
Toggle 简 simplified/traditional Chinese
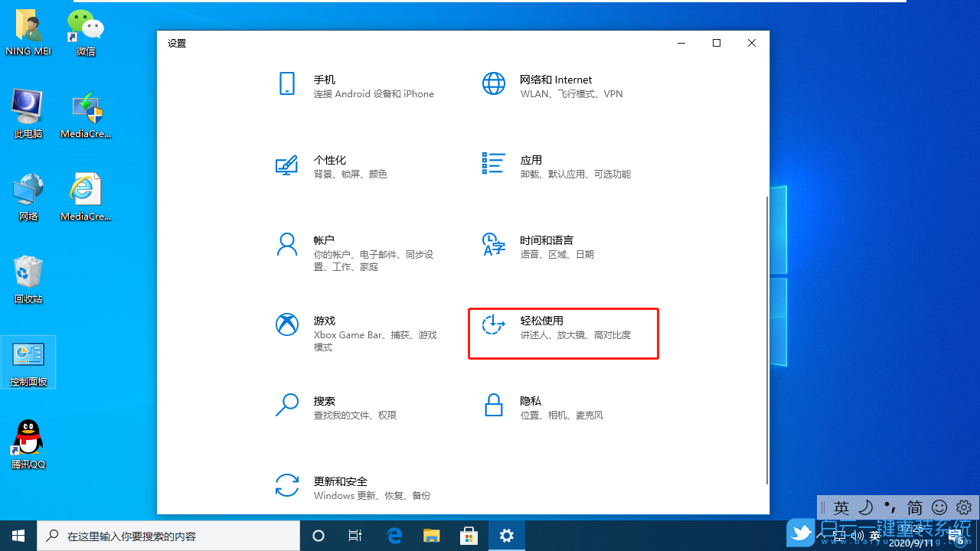pyautogui.click(x=914, y=507)
